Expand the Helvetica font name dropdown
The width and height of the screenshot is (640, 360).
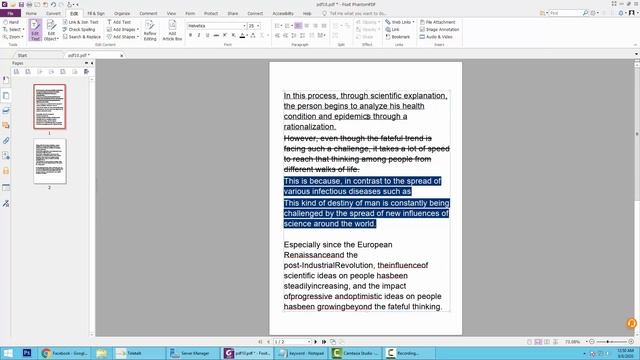point(244,26)
